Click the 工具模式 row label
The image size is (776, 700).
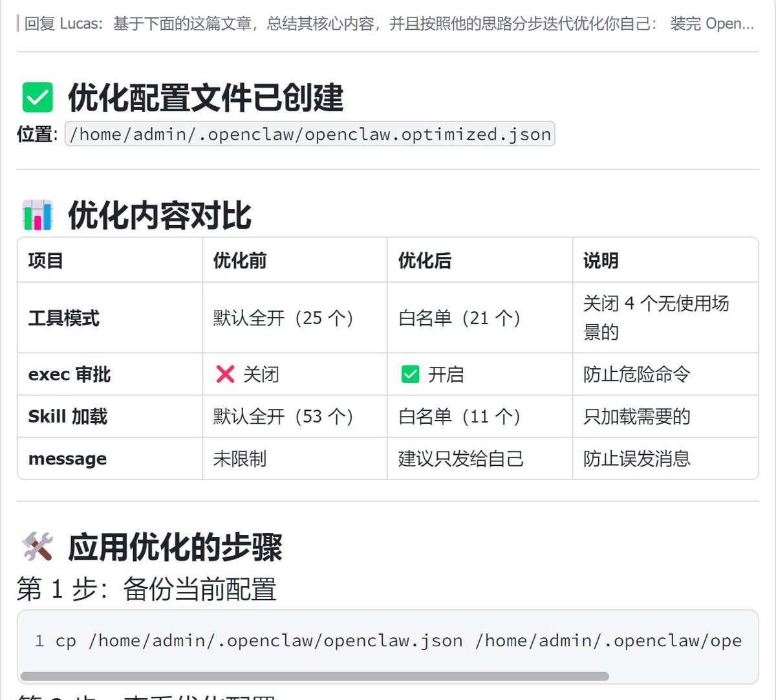click(x=64, y=318)
